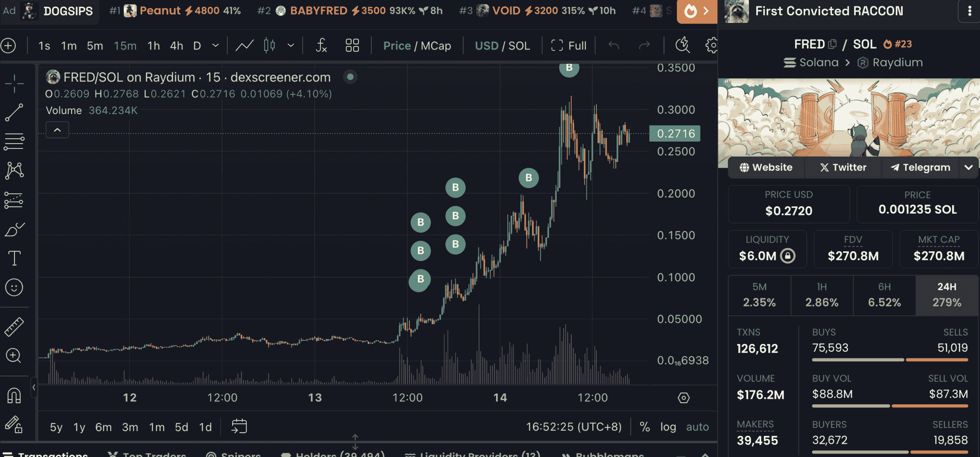Open the forecasting and measurement tools
Screen dimensions: 980x457
tap(14, 200)
